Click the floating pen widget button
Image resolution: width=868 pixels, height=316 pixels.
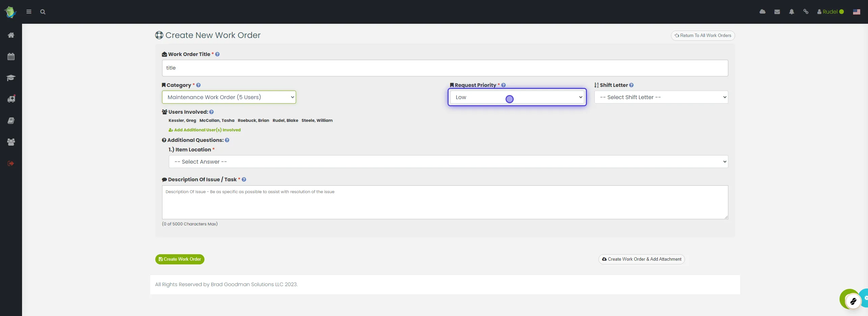(853, 301)
